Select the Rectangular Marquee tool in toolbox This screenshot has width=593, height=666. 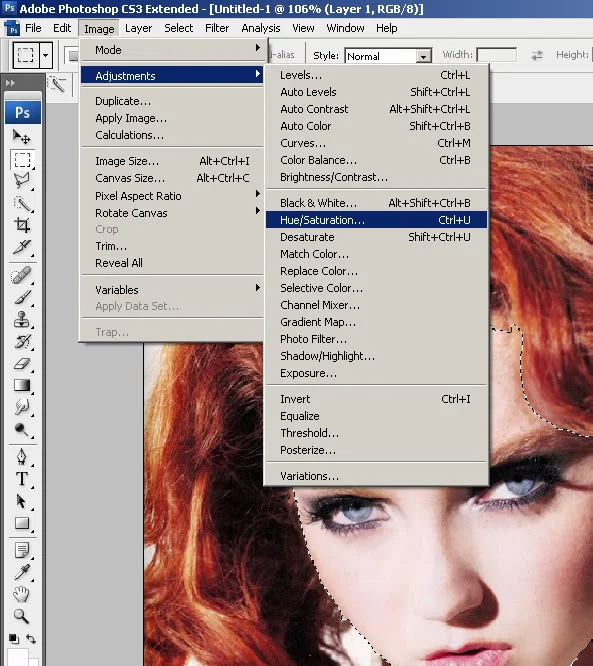point(22,160)
